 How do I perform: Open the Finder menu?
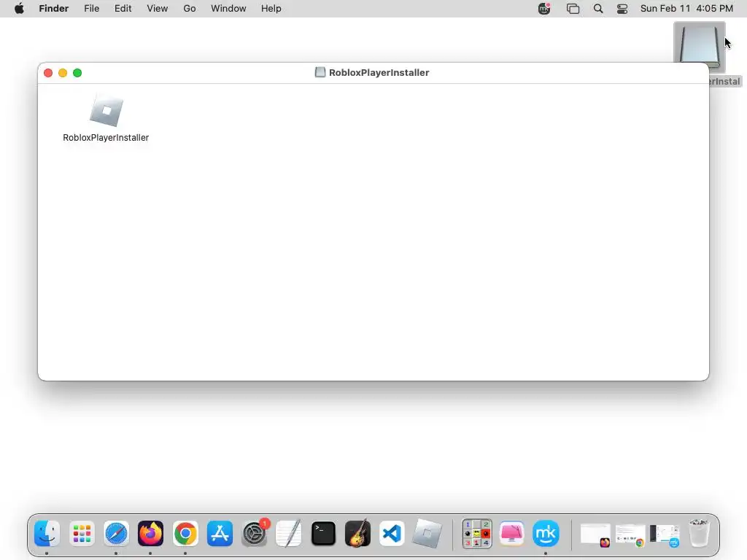click(x=54, y=9)
